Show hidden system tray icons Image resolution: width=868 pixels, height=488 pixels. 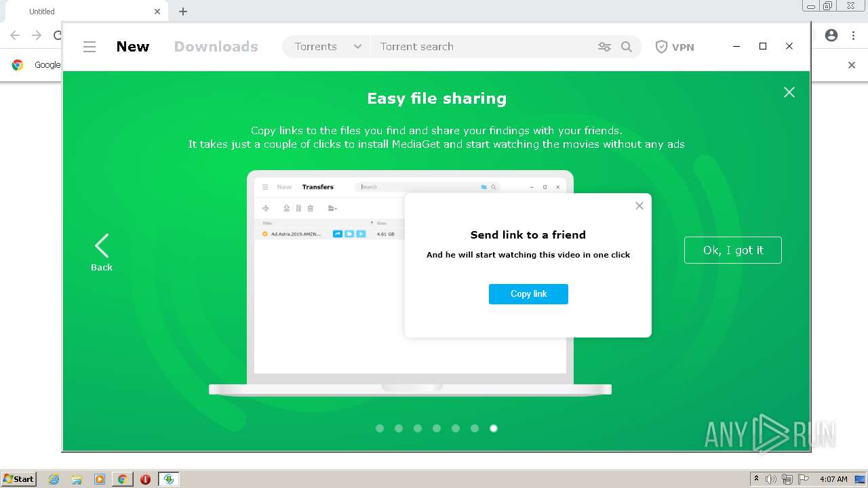pyautogui.click(x=756, y=479)
